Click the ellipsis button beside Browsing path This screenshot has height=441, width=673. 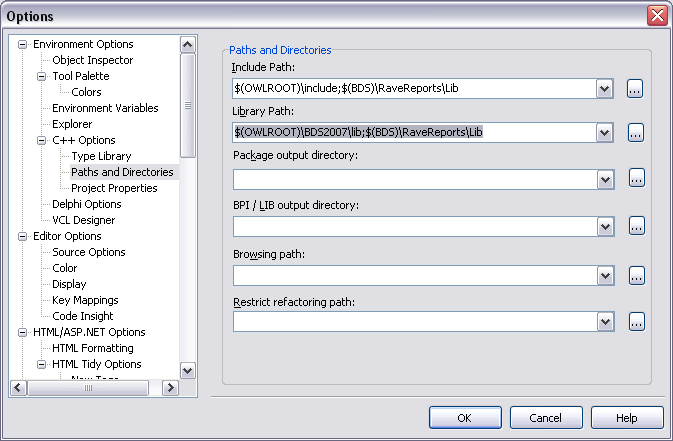(637, 276)
